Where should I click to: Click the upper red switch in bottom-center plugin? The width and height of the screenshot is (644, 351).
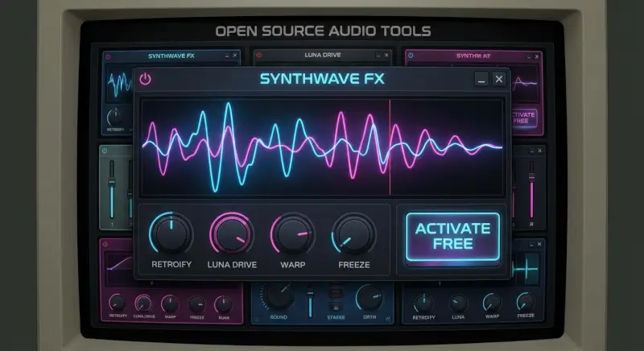click(x=336, y=292)
